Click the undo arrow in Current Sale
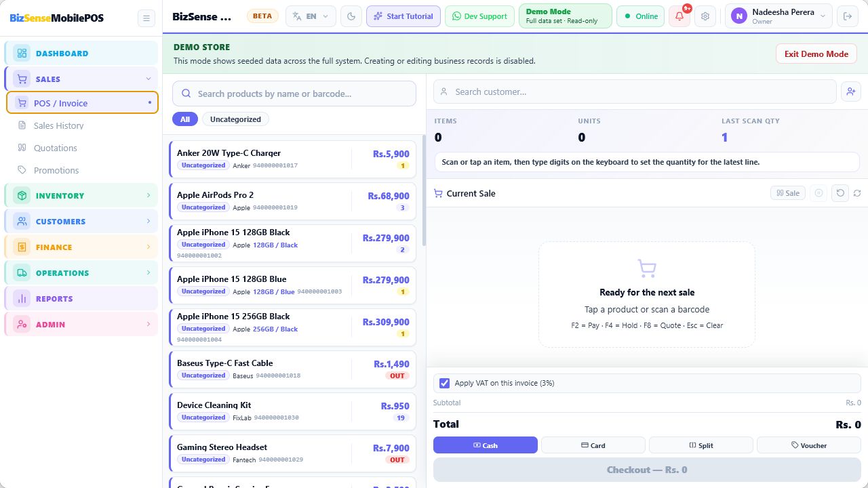868x488 pixels. click(840, 193)
